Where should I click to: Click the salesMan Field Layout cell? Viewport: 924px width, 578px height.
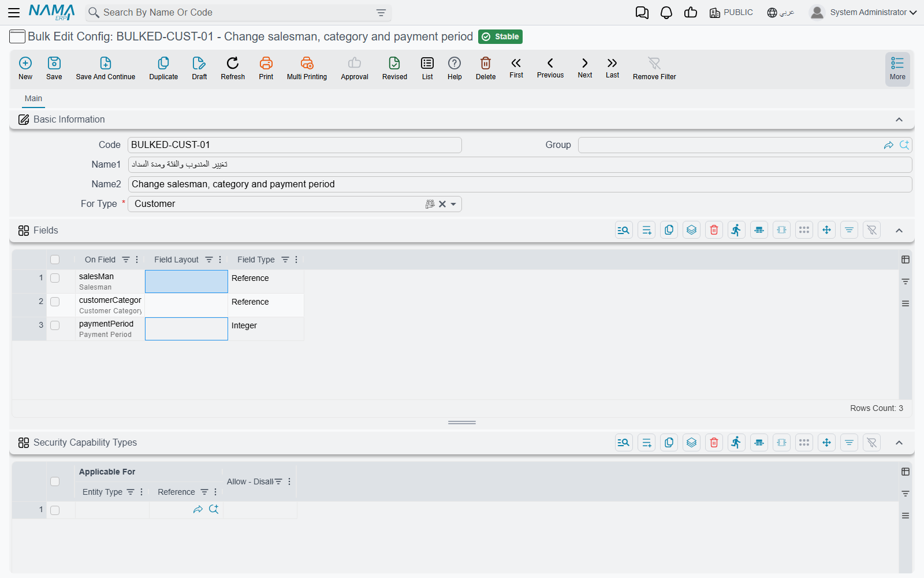click(187, 281)
